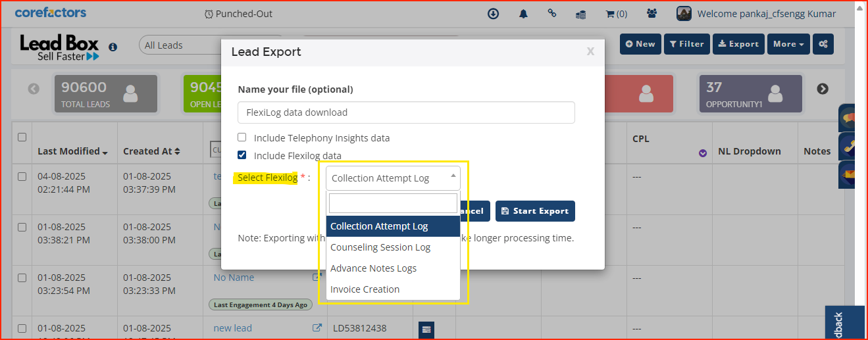This screenshot has height=340, width=868.
Task: Click the corefactors logo
Action: [x=51, y=12]
